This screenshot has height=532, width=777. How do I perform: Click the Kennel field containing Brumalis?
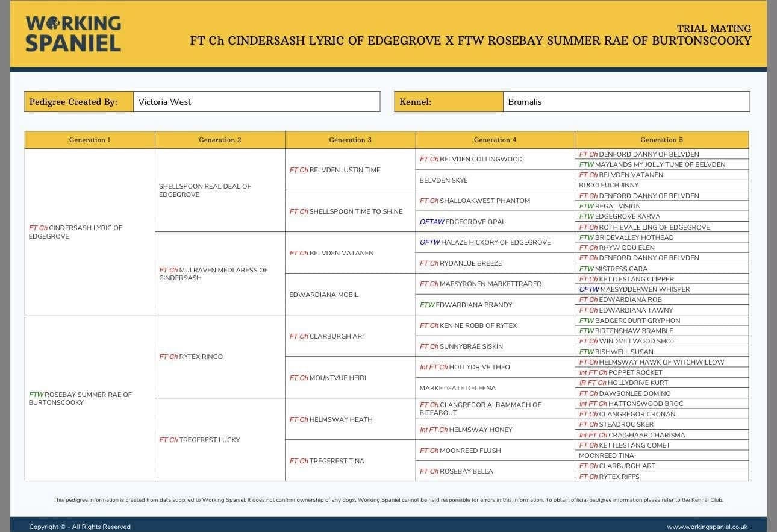625,102
